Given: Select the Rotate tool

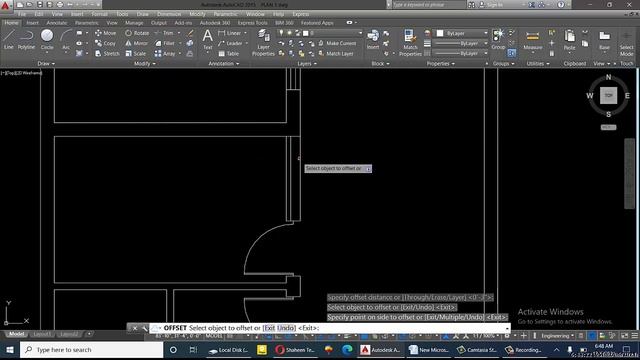Looking at the screenshot, I should 137,33.
